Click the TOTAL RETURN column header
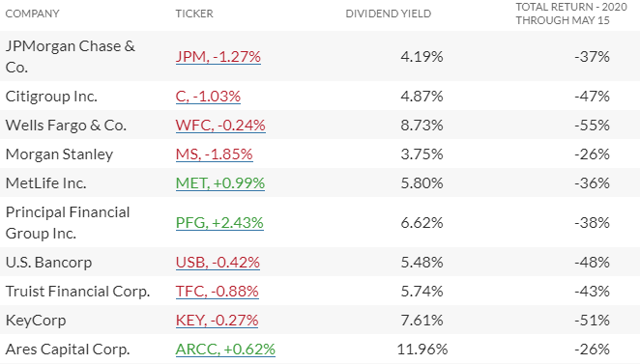The image size is (640, 364). (x=571, y=14)
